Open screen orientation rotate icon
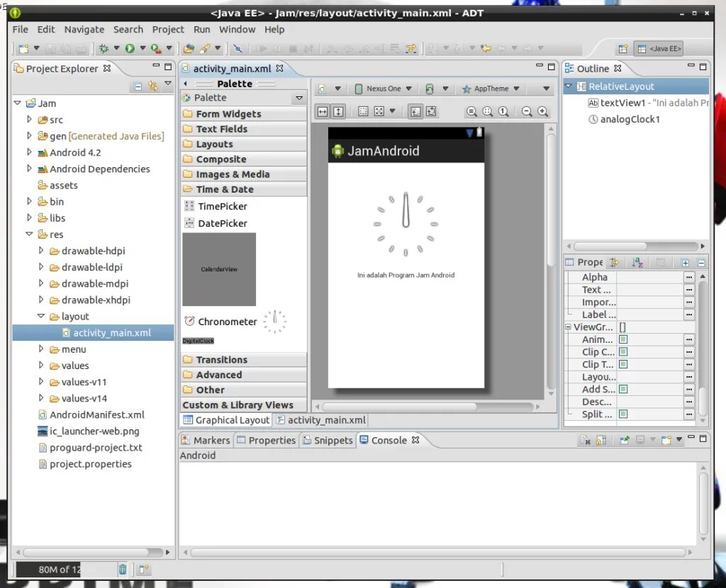726x588 pixels. (429, 89)
